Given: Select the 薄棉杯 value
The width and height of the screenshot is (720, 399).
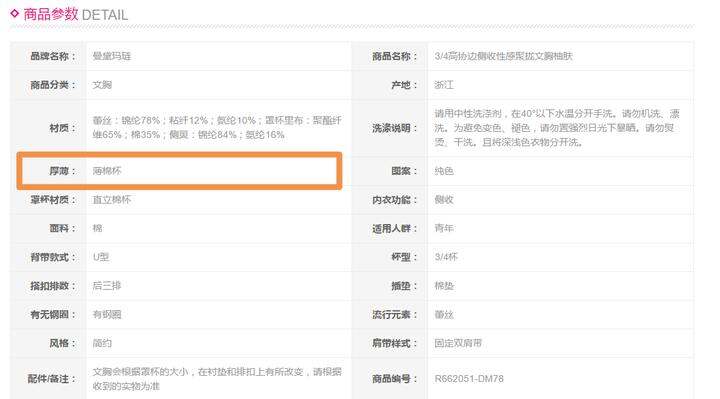Looking at the screenshot, I should pyautogui.click(x=107, y=171).
